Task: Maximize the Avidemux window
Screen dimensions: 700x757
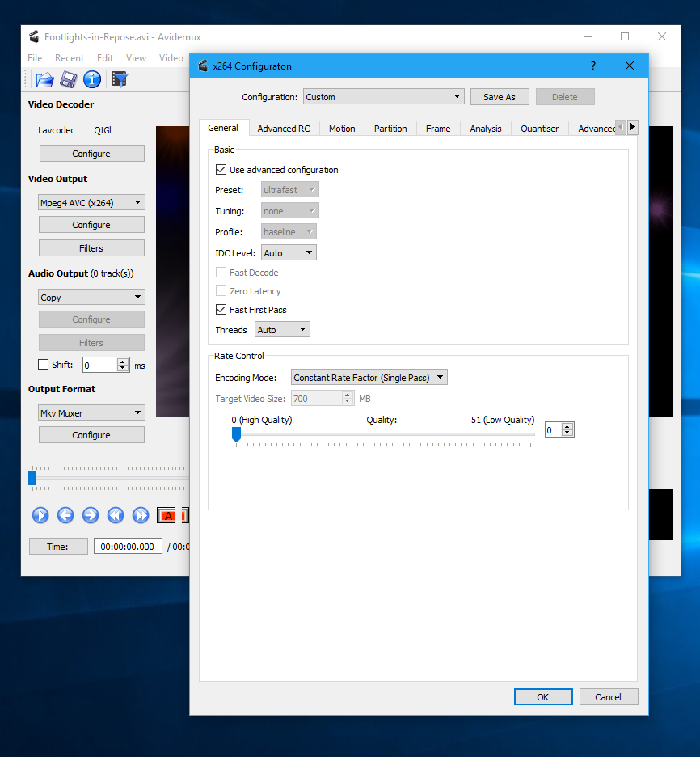Action: [625, 36]
